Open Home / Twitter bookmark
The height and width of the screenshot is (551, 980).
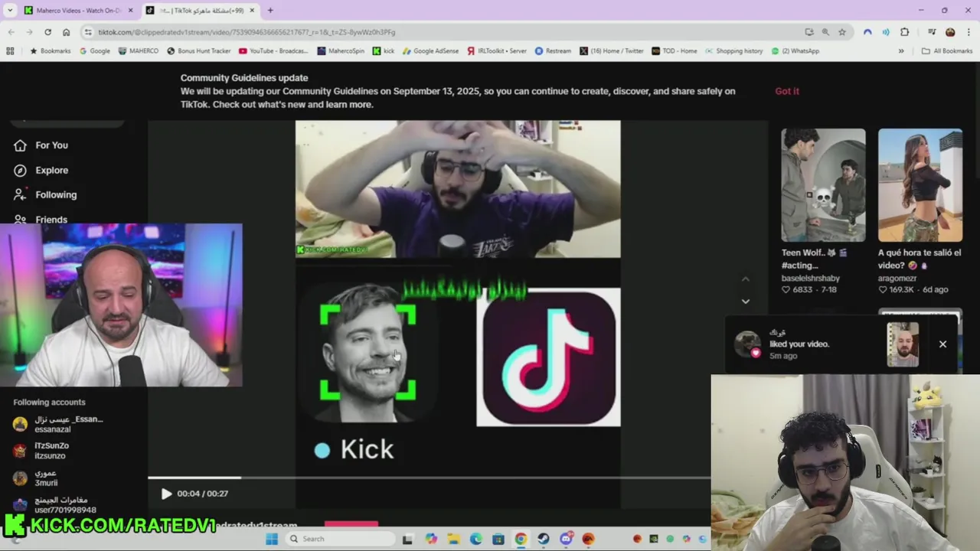pos(612,51)
